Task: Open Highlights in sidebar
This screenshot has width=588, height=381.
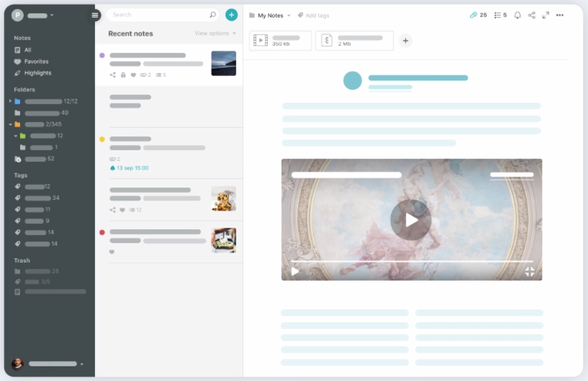Action: coord(32,73)
